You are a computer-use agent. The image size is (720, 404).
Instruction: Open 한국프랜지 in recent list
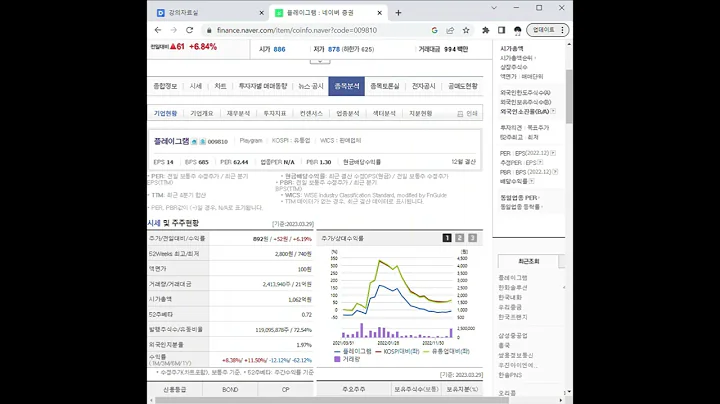pyautogui.click(x=513, y=317)
